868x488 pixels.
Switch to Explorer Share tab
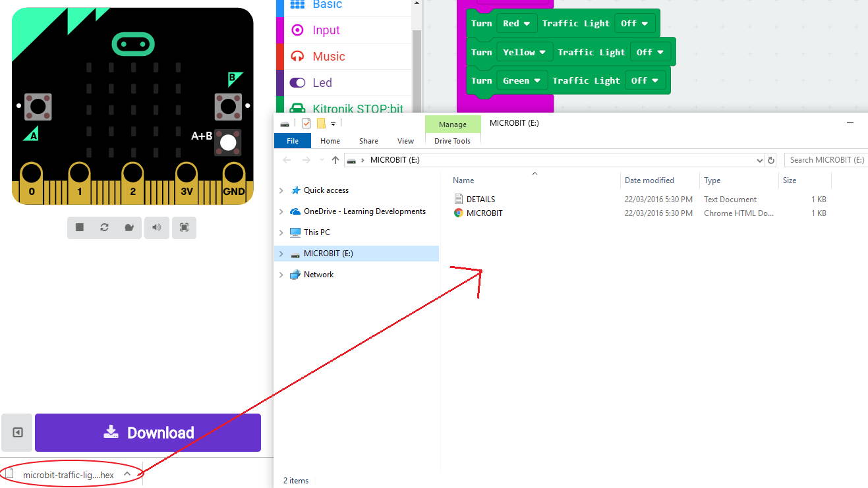pos(368,141)
